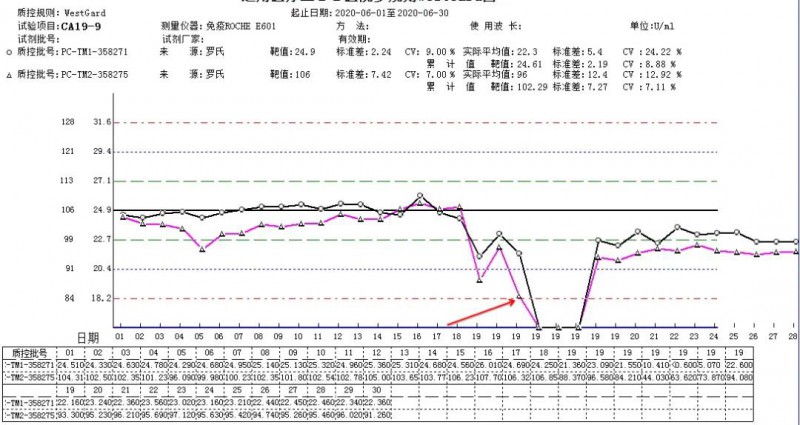This screenshot has width=800, height=425.
Task: Click the circle legend marker for PC-TM1-358271
Action: coord(9,52)
